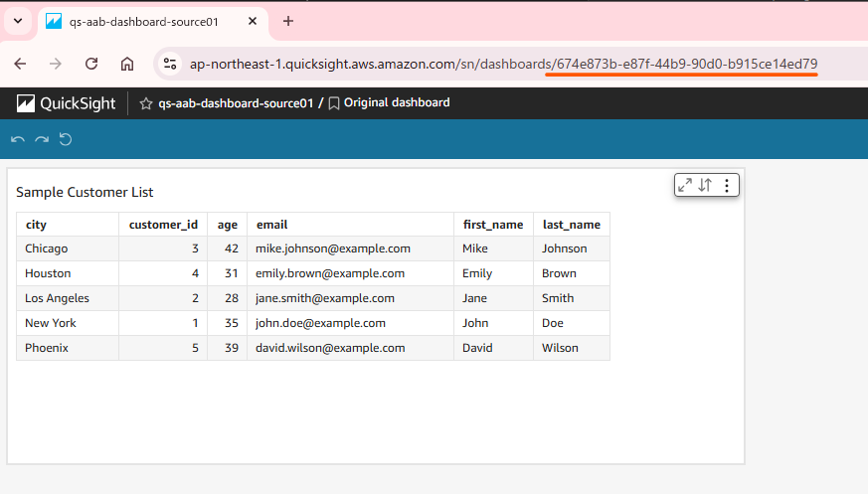Select the first_name column header

click(x=493, y=224)
